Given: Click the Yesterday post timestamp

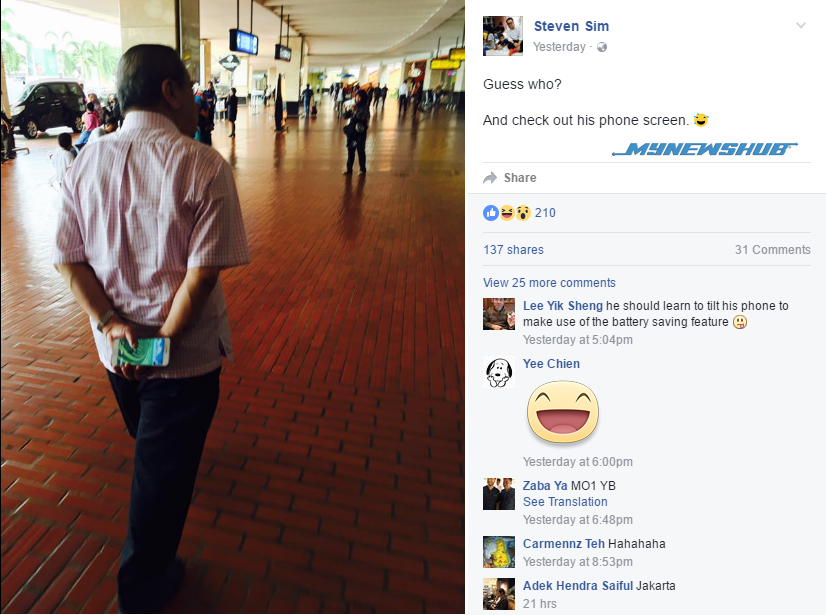Looking at the screenshot, I should coord(559,47).
